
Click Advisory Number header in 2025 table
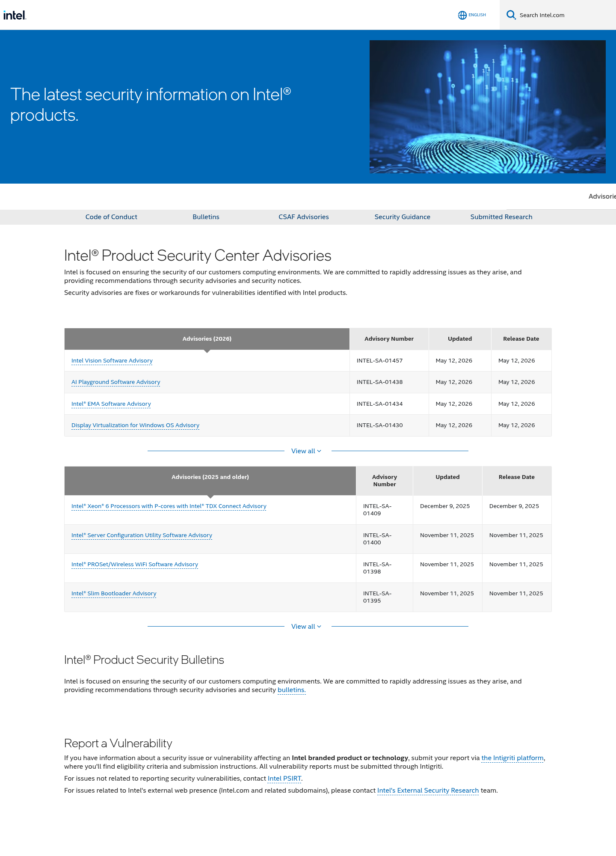[385, 481]
